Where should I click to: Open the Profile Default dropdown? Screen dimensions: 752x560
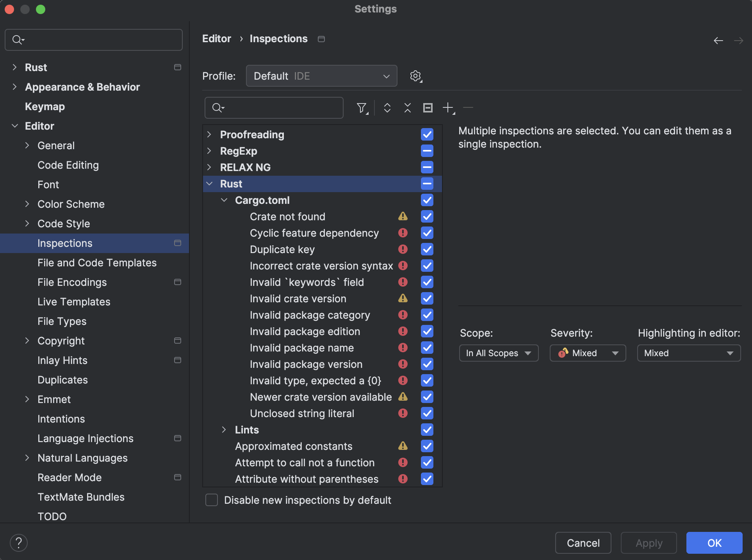pos(321,76)
